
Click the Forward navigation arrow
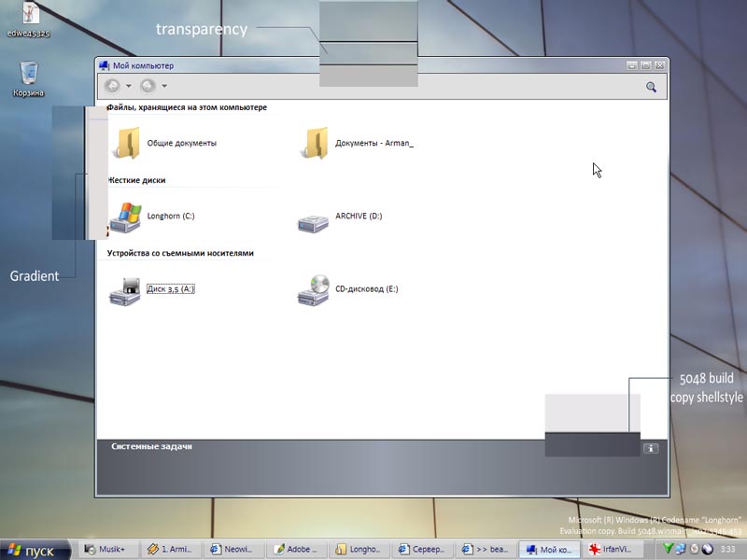click(x=146, y=85)
